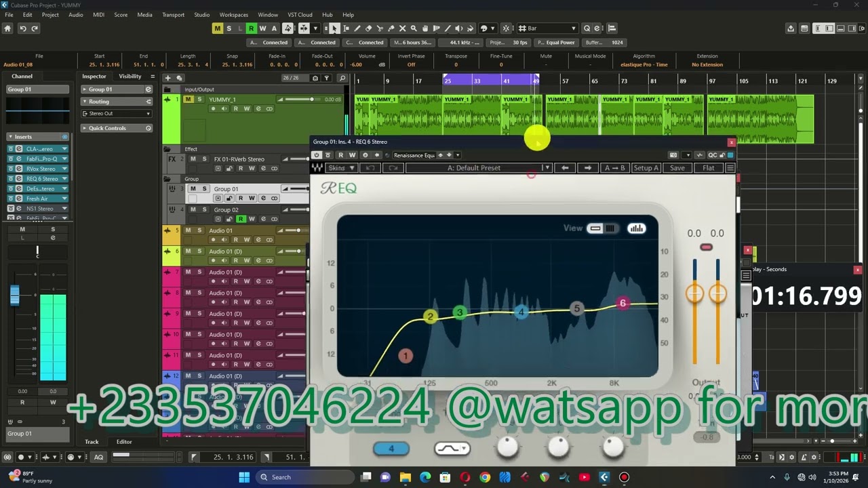The height and width of the screenshot is (488, 868).
Task: Select the Range Selection tool
Action: (x=346, y=28)
